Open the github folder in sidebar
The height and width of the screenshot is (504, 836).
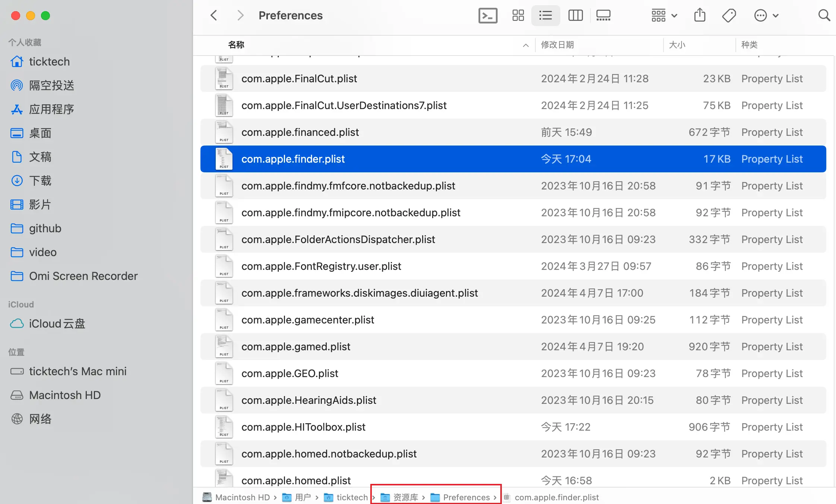[36, 228]
